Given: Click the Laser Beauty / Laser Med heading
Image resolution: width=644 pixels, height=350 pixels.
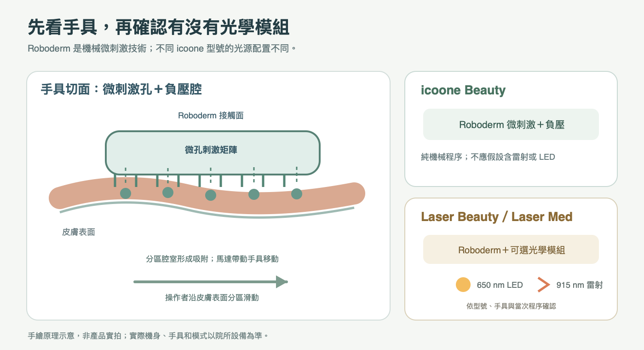Looking at the screenshot, I should pos(497,216).
